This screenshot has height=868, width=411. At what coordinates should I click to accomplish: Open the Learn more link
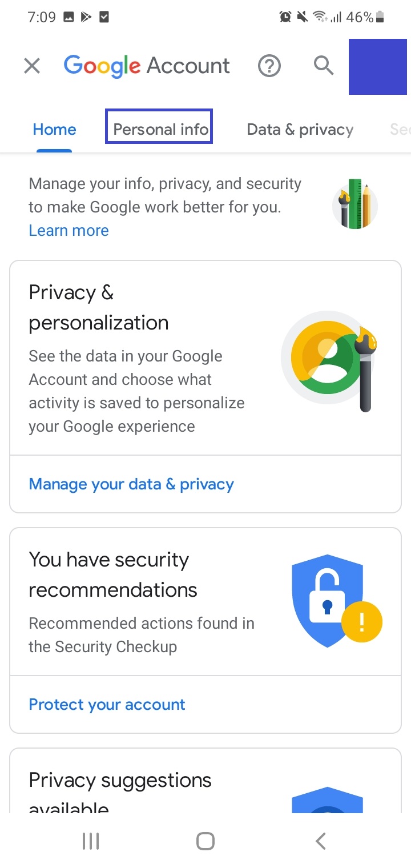[68, 231]
